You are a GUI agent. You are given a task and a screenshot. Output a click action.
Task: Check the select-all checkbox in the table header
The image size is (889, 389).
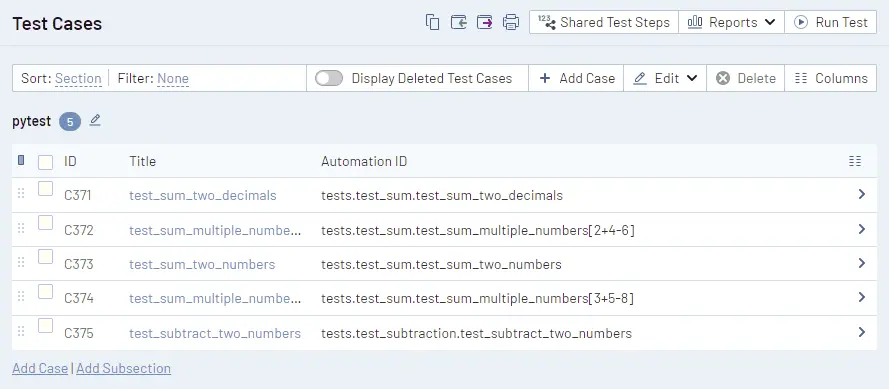pos(45,162)
